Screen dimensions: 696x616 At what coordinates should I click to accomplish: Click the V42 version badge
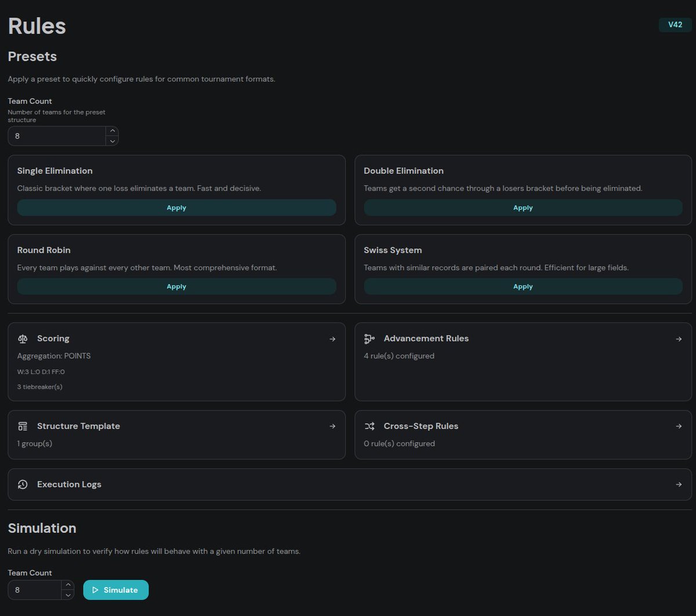tap(675, 25)
